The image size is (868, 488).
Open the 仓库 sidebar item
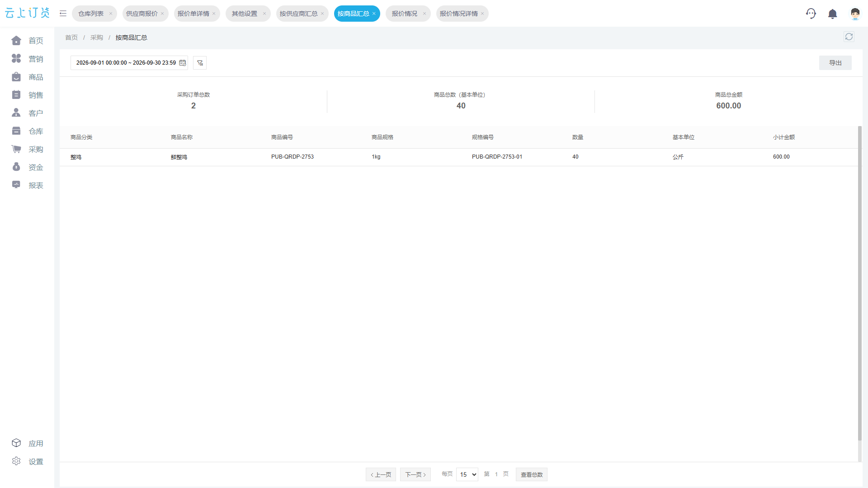click(27, 131)
